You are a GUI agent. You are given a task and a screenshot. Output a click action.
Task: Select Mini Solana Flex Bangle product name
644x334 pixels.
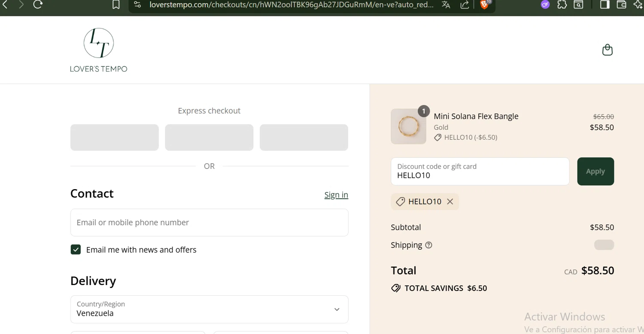click(x=476, y=116)
